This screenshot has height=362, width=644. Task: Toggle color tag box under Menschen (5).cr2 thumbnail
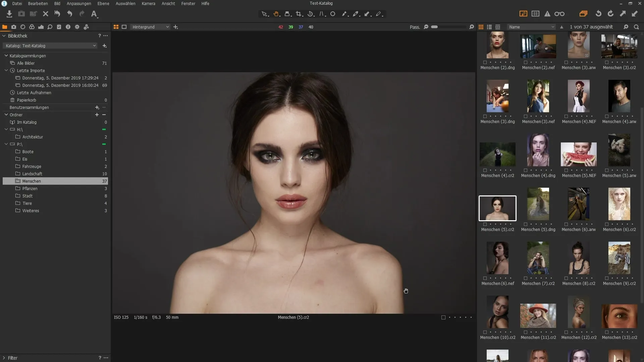click(x=485, y=224)
